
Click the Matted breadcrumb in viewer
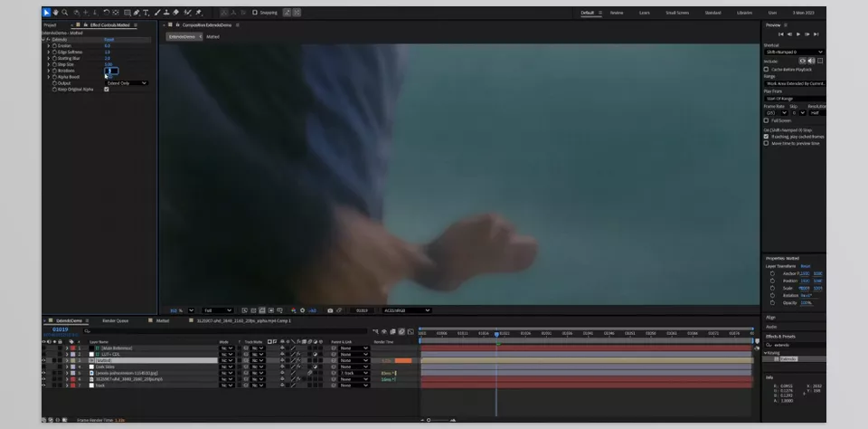(213, 36)
